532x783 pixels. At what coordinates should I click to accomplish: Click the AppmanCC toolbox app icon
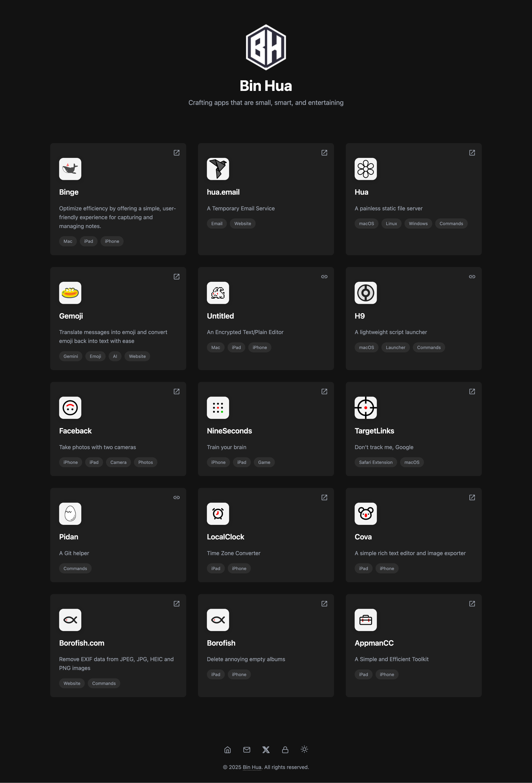(x=365, y=620)
